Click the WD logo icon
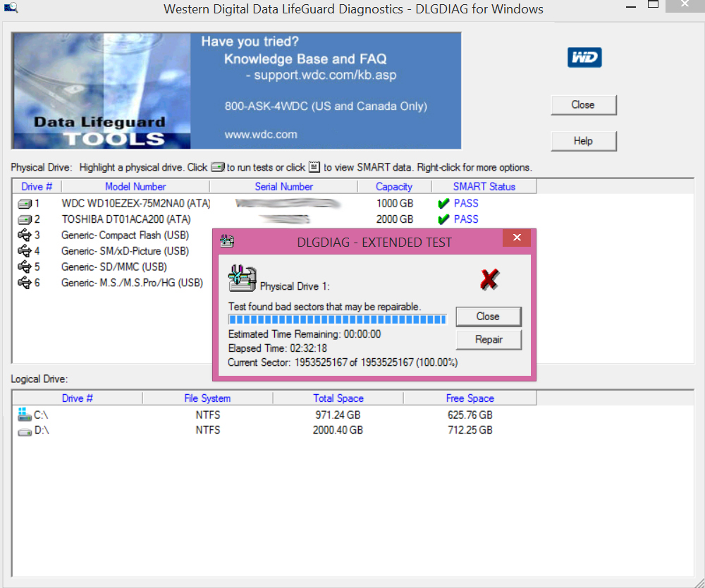The height and width of the screenshot is (588, 705). pyautogui.click(x=584, y=58)
